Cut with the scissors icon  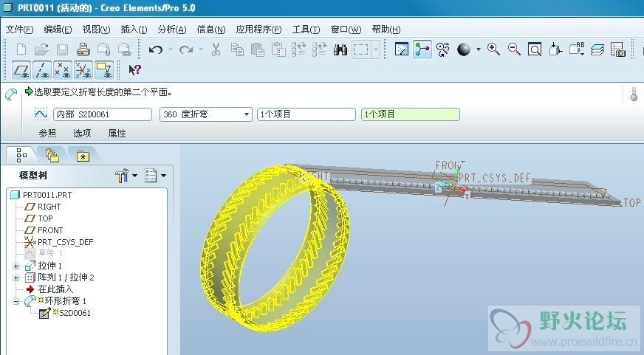click(x=216, y=49)
